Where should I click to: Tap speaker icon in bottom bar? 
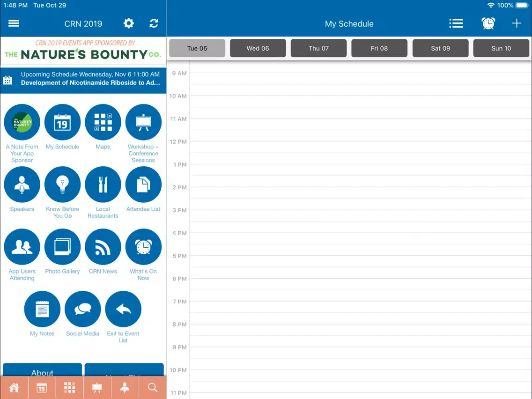pyautogui.click(x=125, y=387)
